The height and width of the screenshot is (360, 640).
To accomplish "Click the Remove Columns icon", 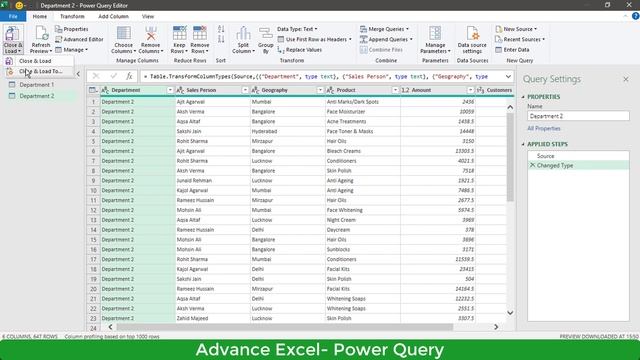I will 151,33.
